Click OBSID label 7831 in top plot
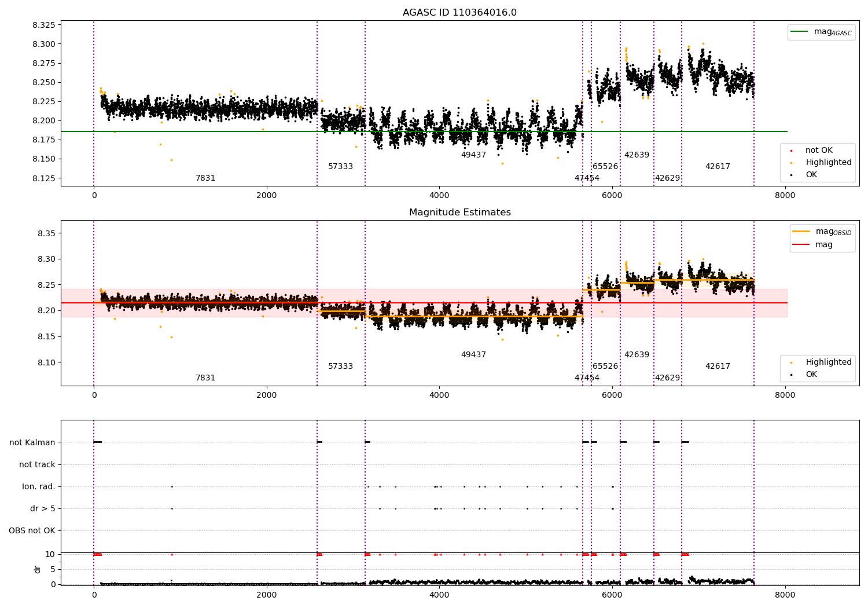 (205, 178)
